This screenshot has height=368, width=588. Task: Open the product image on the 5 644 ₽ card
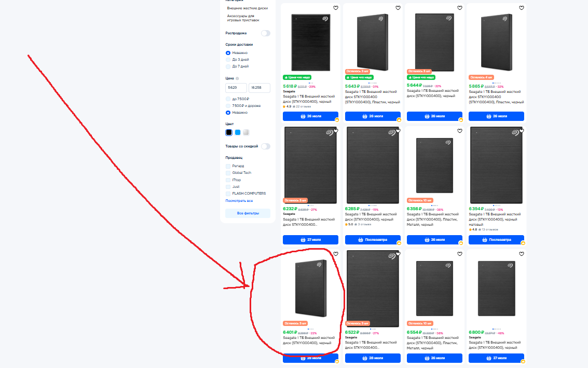pyautogui.click(x=434, y=42)
